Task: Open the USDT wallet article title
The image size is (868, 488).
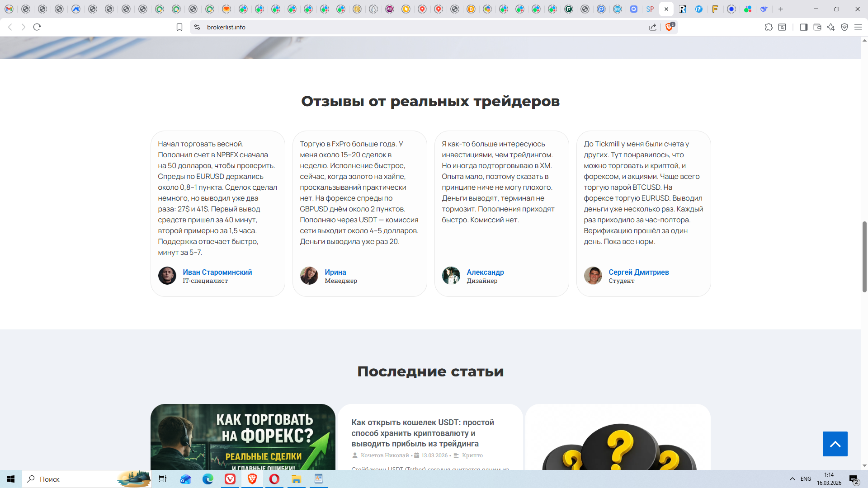Action: tap(423, 433)
